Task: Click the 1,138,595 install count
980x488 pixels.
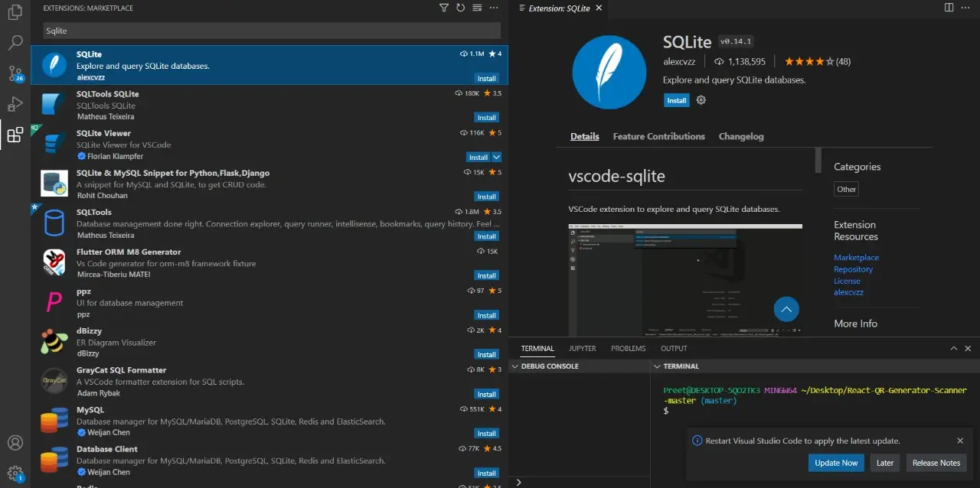Action: pyautogui.click(x=740, y=61)
